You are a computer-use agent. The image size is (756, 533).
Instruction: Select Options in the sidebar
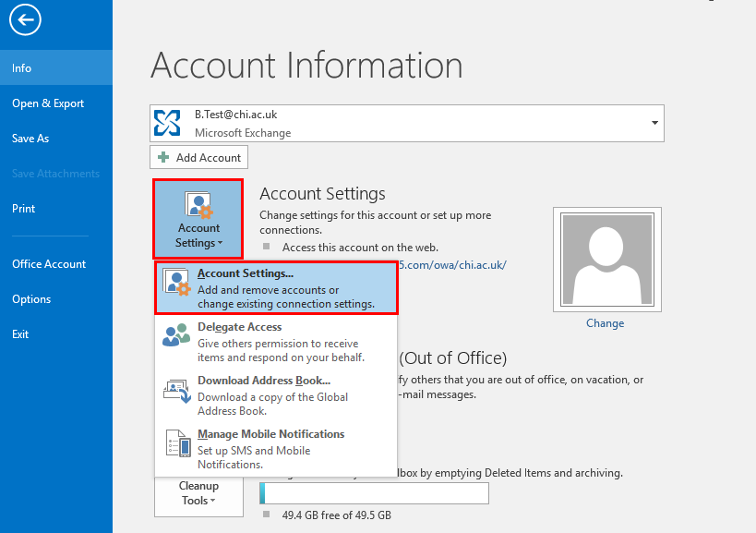(30, 298)
